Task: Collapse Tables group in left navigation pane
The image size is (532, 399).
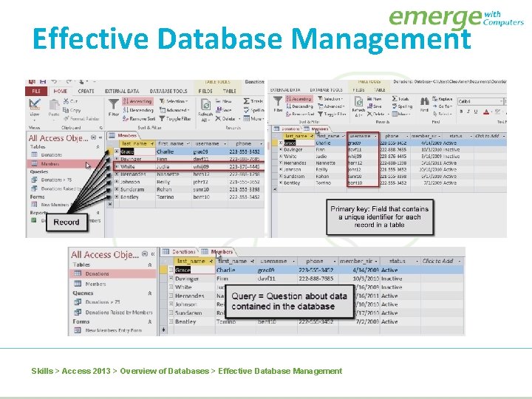Action: pyautogui.click(x=98, y=147)
